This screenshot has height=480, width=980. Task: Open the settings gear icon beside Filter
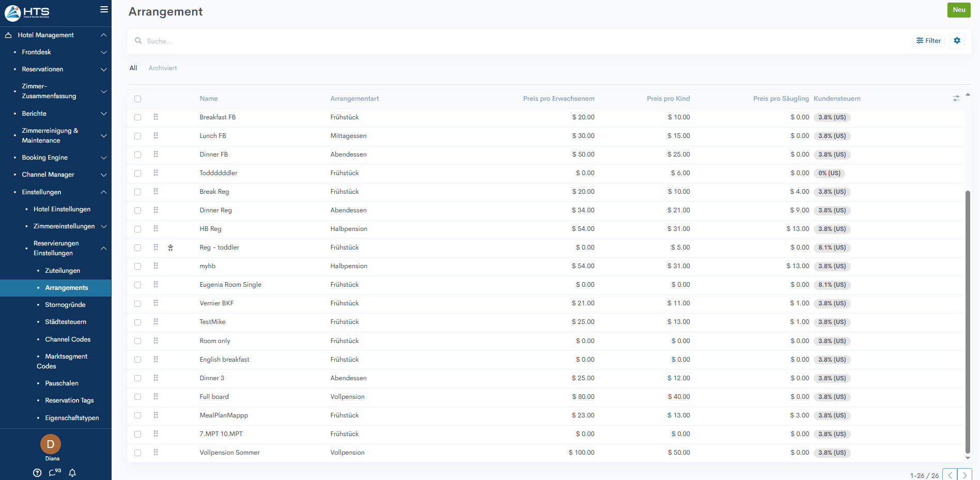coord(957,41)
